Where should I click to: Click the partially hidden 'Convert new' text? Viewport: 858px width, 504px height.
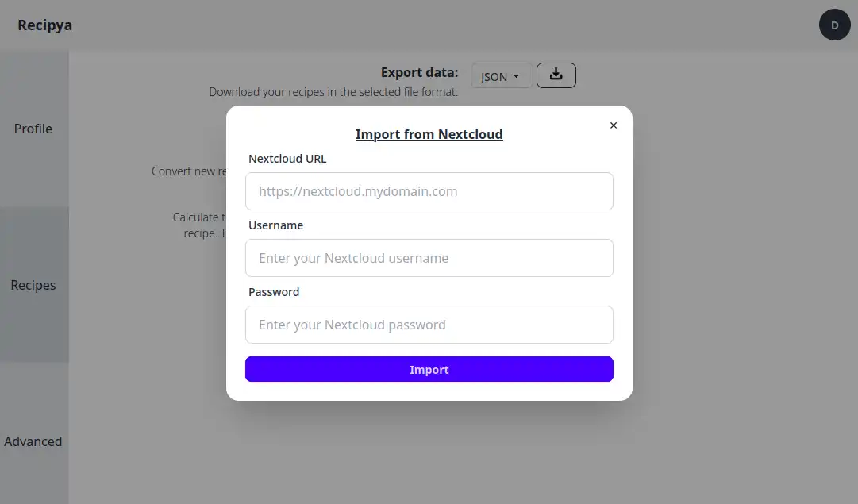189,171
